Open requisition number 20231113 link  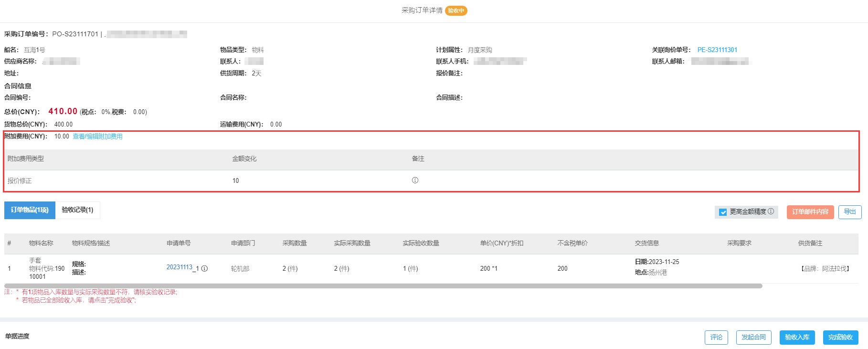pyautogui.click(x=179, y=267)
